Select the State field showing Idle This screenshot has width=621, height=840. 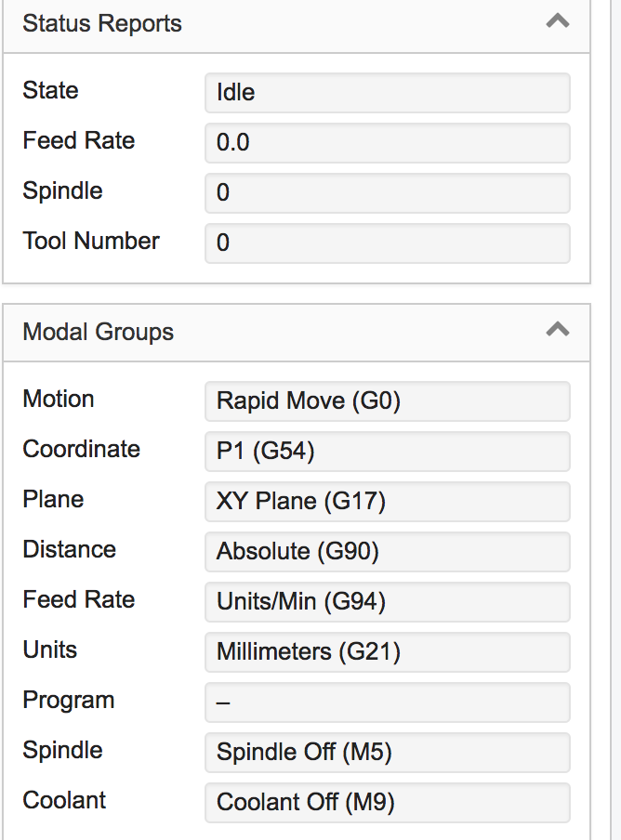point(387,93)
